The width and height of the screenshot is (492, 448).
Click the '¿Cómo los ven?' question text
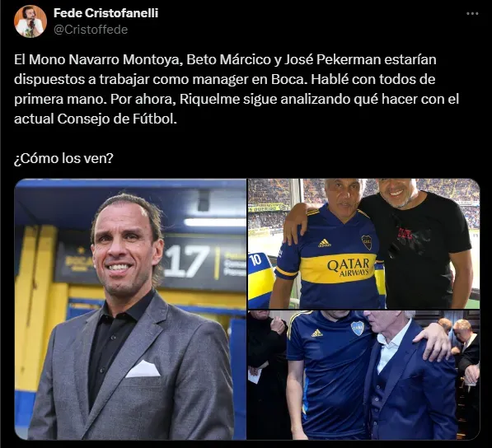(x=63, y=158)
